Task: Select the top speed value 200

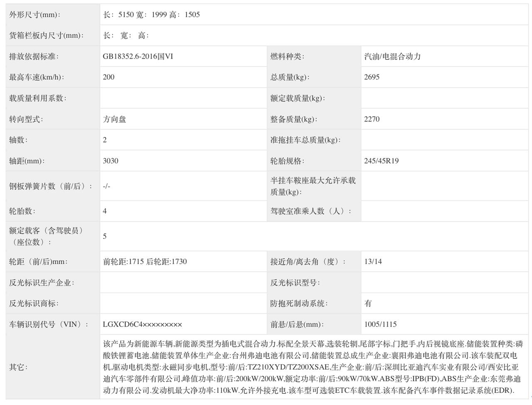Action: (108, 77)
